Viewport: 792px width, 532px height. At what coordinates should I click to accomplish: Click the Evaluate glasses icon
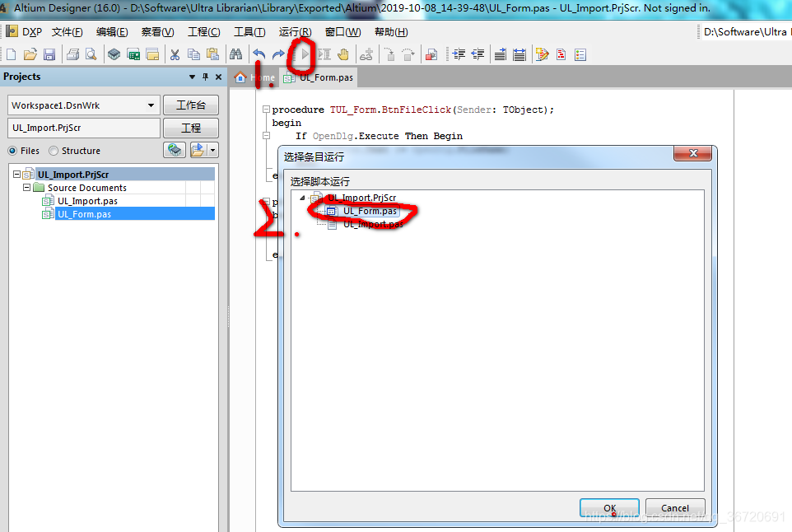click(x=366, y=54)
